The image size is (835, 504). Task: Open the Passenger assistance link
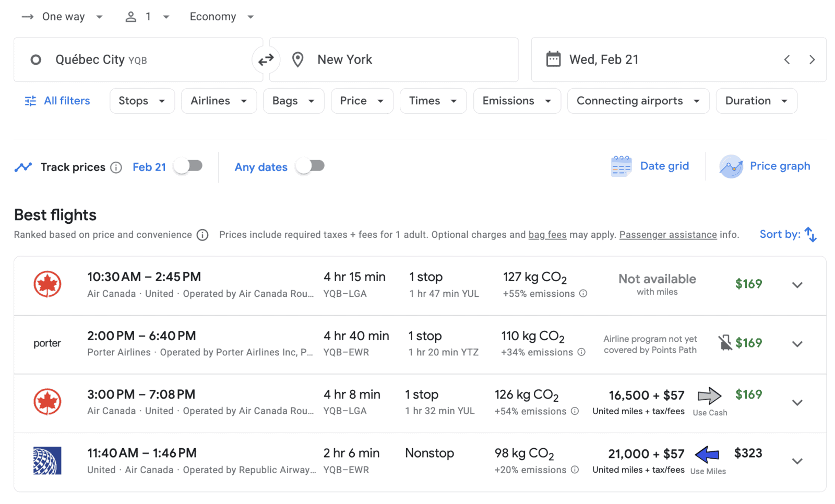tap(668, 235)
